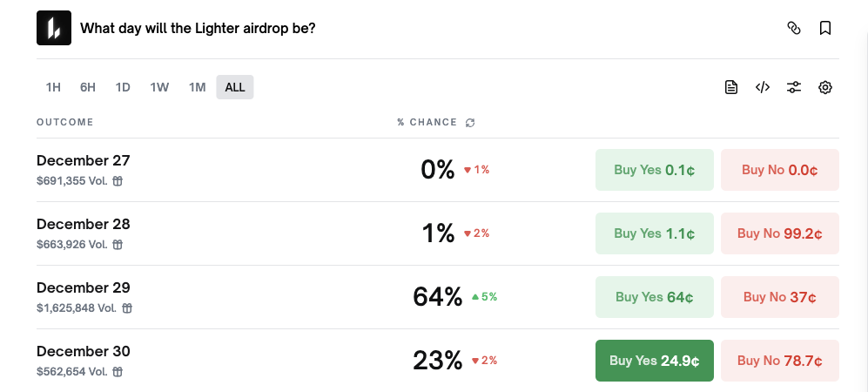Open the document rules icon
This screenshot has height=392, width=868.
pos(731,87)
